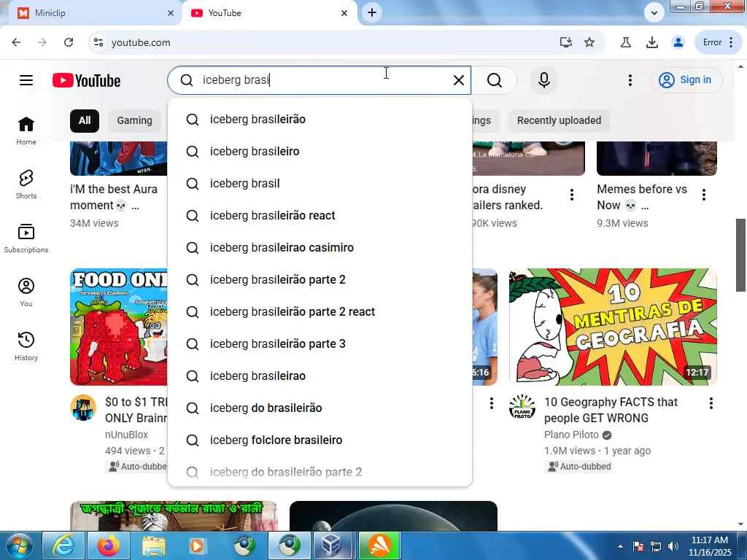Choose suggestion iceberg brasil
This screenshot has height=560, width=747.
(x=320, y=183)
